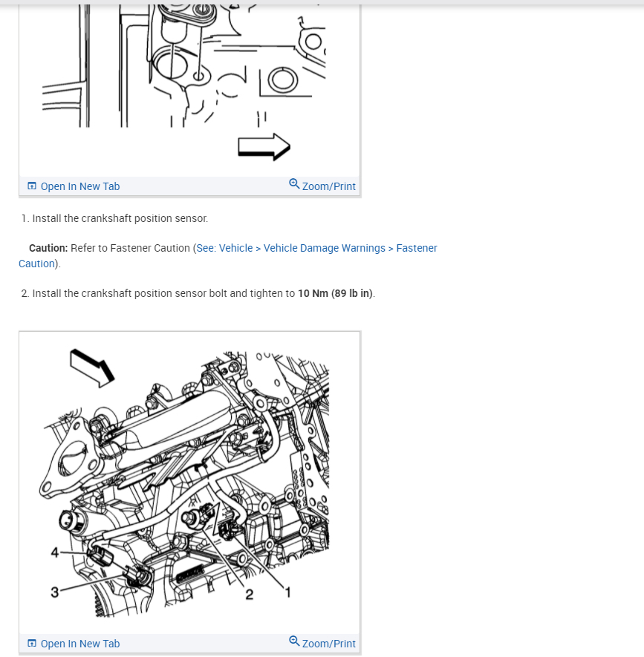Click the lower engine illustration image

[189, 483]
